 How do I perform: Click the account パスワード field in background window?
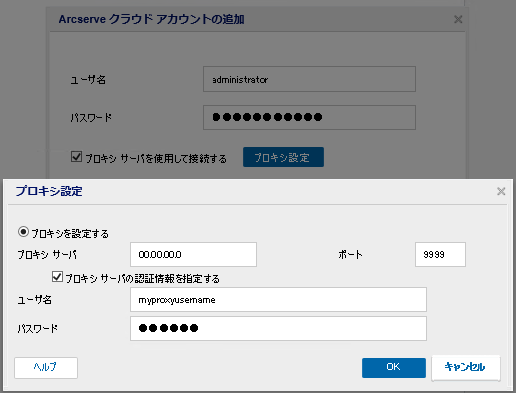click(309, 117)
